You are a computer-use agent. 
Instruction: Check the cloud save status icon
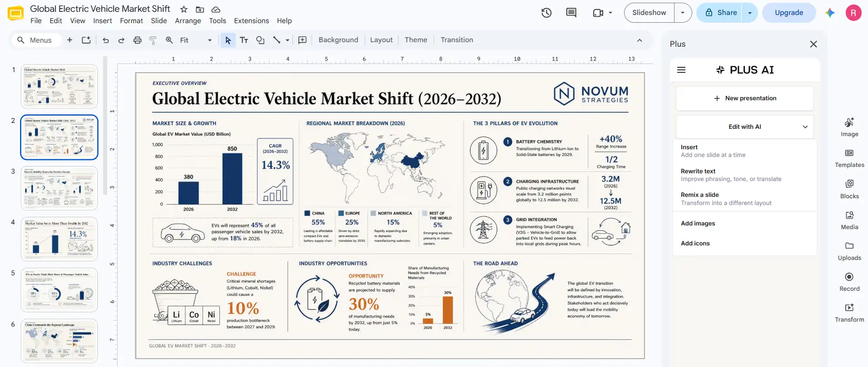pyautogui.click(x=216, y=9)
